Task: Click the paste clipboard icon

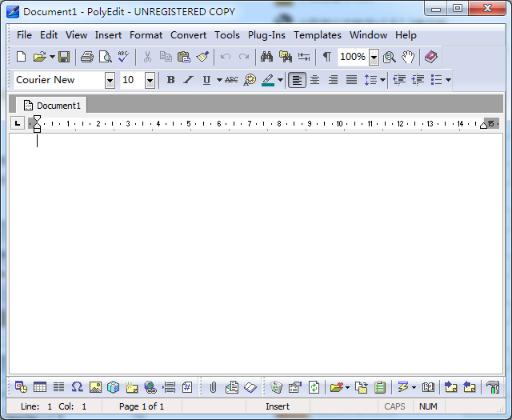Action: tap(184, 57)
